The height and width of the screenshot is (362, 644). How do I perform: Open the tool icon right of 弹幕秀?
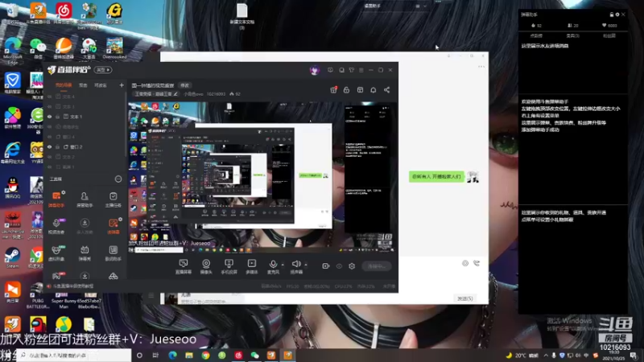point(113,252)
